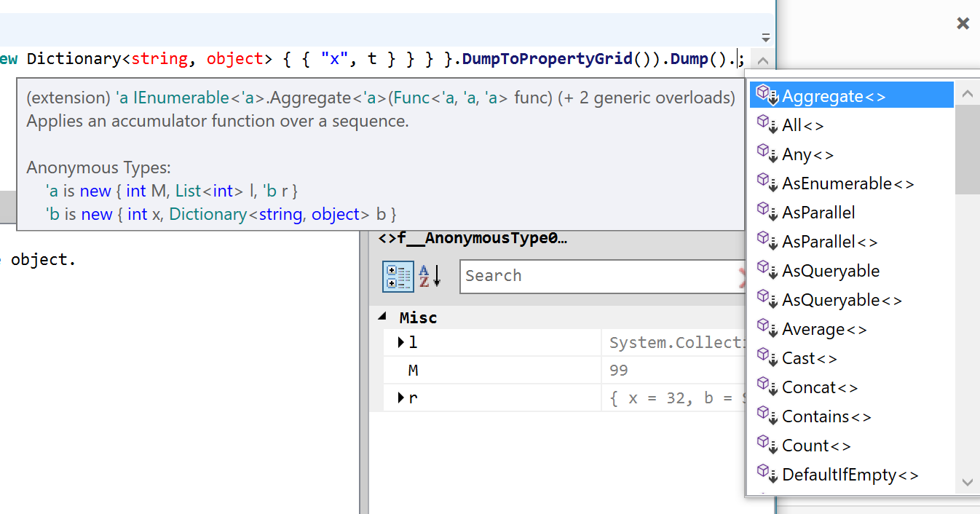Image resolution: width=980 pixels, height=514 pixels.
Task: Open the editor split dropdown handle
Action: click(x=765, y=37)
